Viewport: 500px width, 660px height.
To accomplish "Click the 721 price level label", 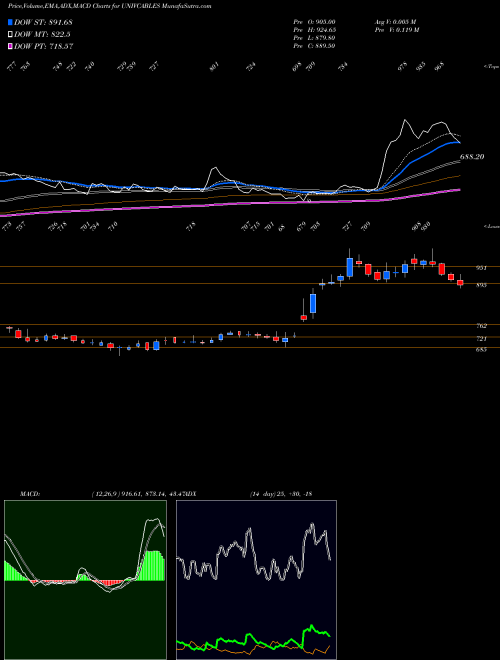I will (x=482, y=339).
